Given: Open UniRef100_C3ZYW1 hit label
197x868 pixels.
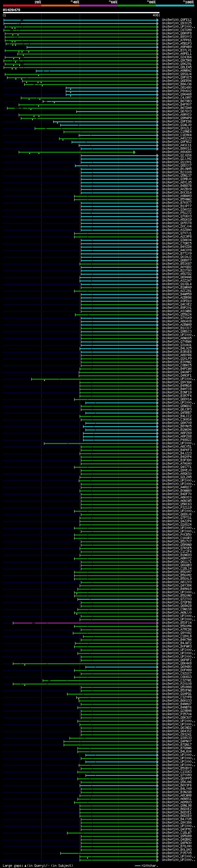Looking at the screenshot, I should [177, 680].
